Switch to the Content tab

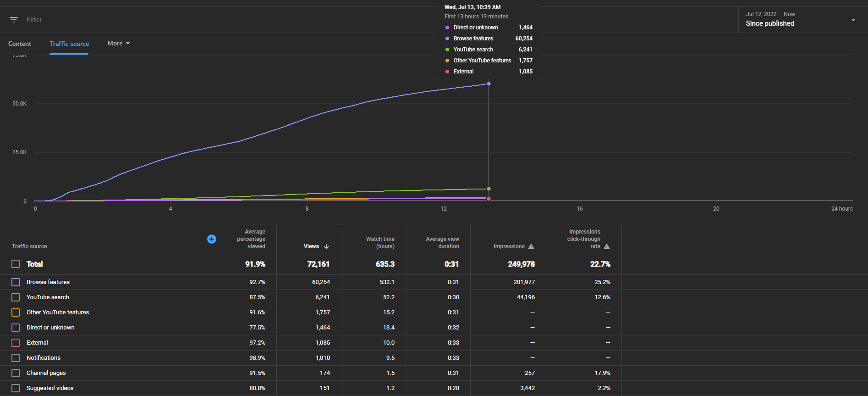tap(20, 44)
